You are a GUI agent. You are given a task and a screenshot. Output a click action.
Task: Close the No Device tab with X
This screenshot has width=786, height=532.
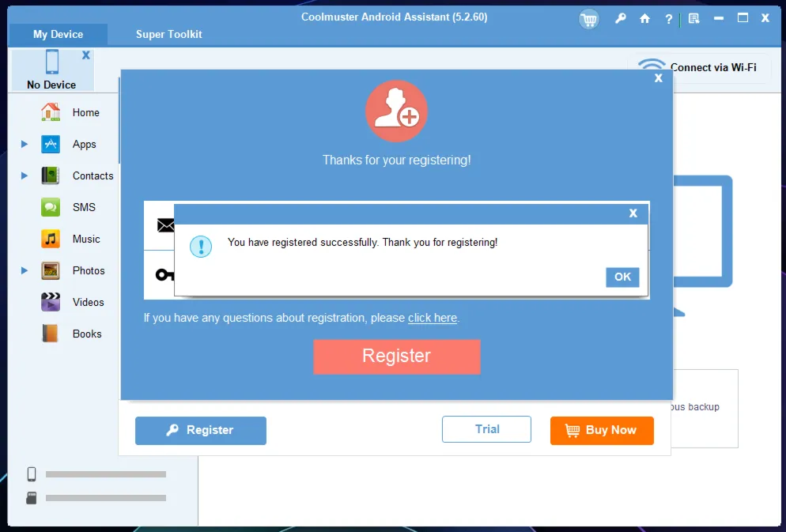[x=86, y=55]
